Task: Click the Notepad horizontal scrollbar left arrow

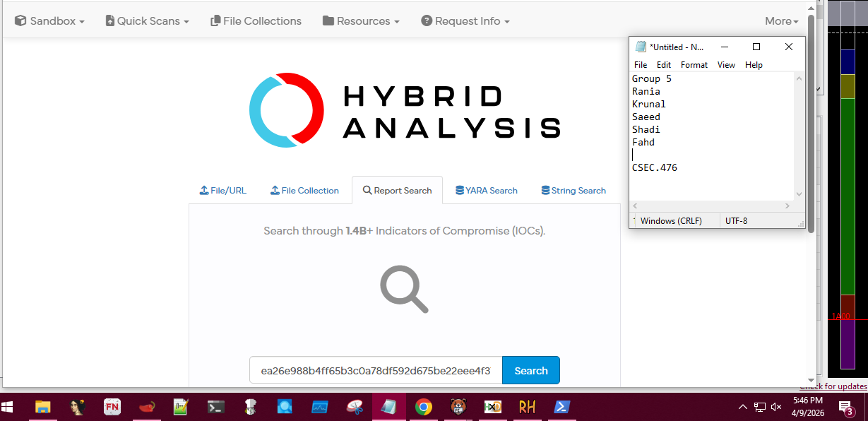Action: tap(635, 206)
